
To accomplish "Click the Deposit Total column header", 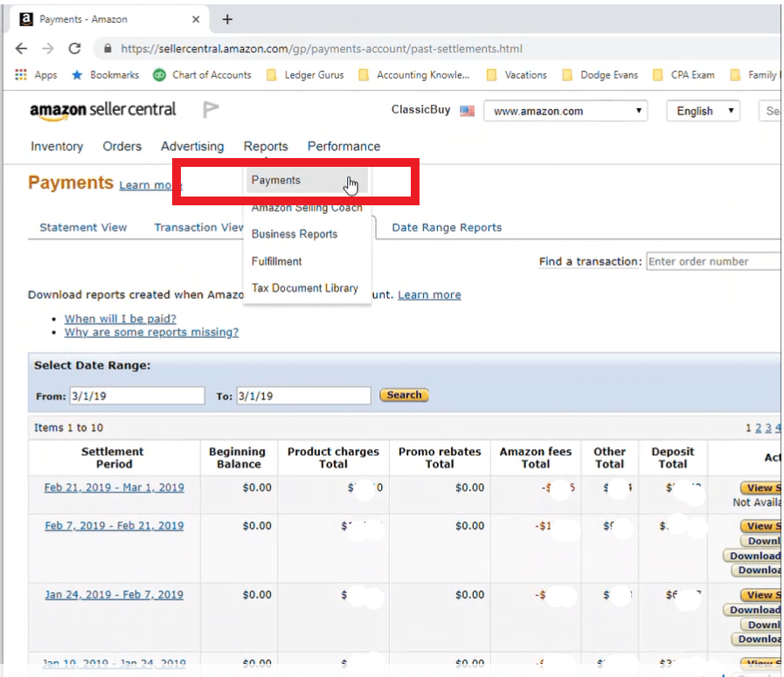I will pyautogui.click(x=673, y=458).
